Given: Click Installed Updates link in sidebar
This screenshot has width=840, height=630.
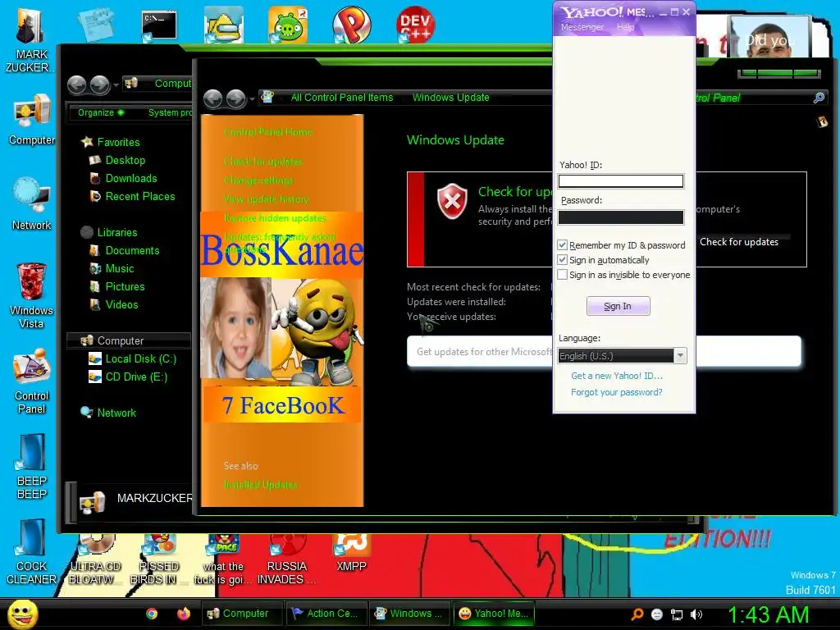Looking at the screenshot, I should tap(260, 485).
